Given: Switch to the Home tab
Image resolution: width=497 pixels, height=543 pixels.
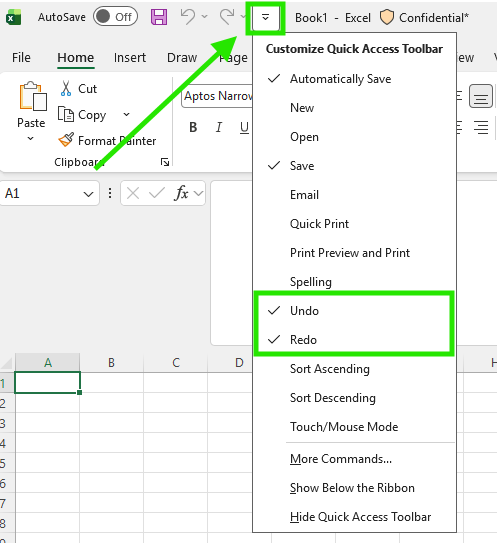Looking at the screenshot, I should point(76,57).
